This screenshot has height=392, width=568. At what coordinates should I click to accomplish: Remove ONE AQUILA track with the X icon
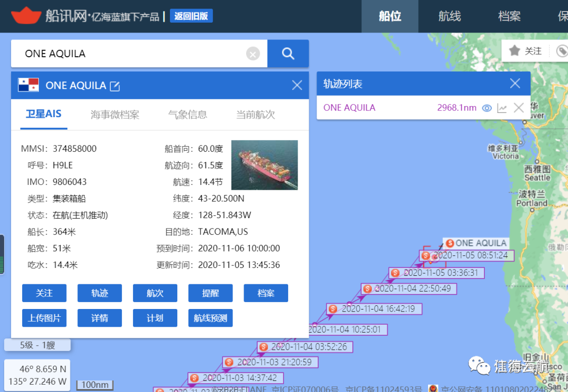point(519,108)
